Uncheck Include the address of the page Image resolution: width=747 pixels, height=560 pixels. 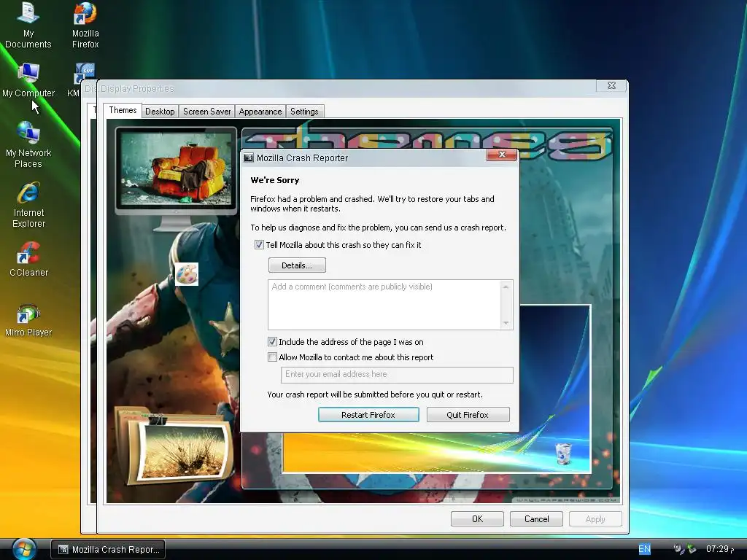[272, 342]
